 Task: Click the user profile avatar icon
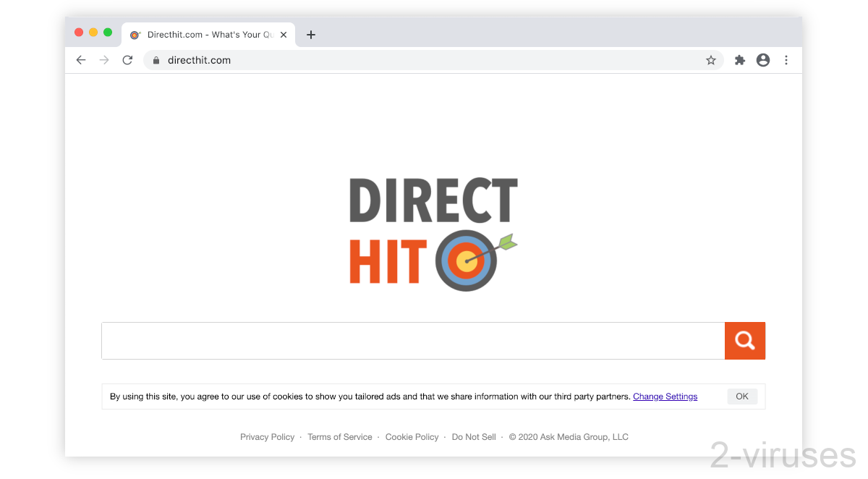pos(763,60)
